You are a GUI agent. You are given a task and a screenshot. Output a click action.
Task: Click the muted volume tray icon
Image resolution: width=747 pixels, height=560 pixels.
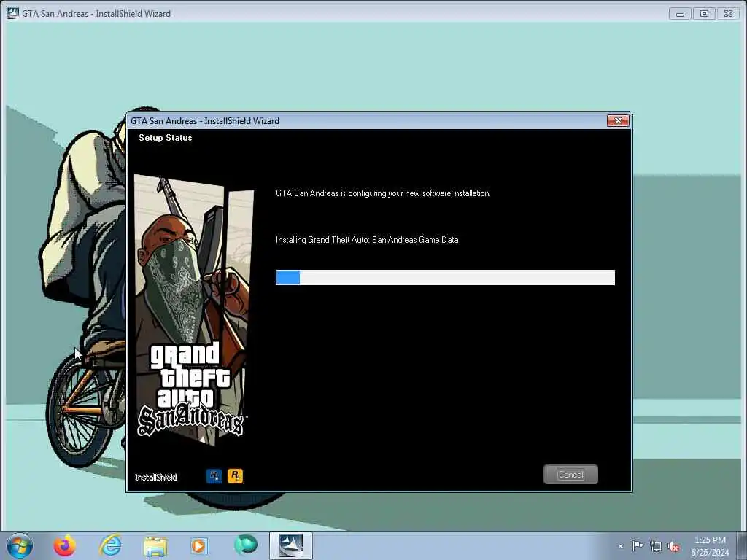coord(673,546)
